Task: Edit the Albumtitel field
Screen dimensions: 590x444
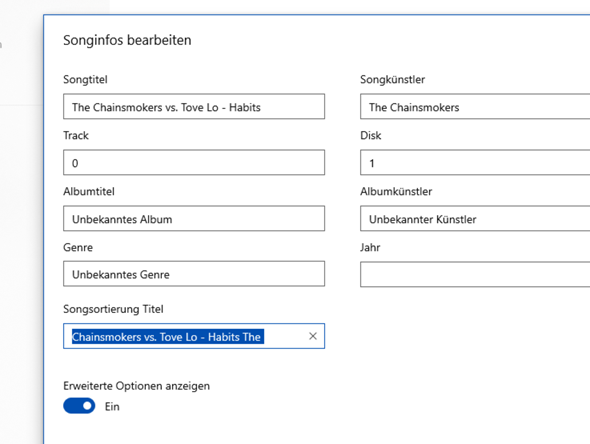Action: [x=194, y=218]
